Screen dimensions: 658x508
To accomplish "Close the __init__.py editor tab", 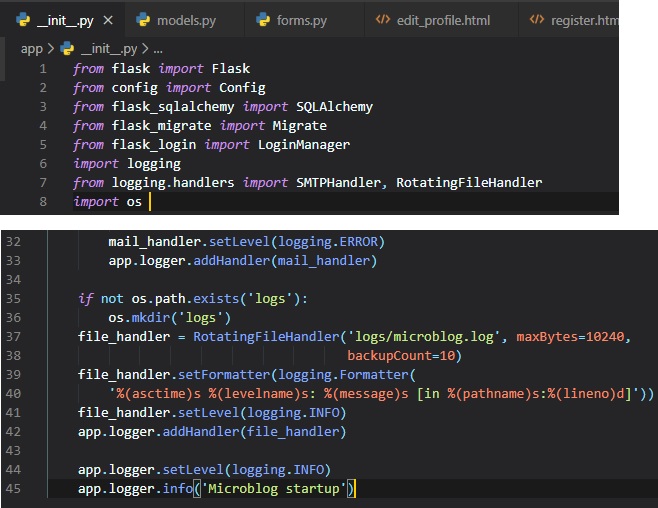I will (108, 20).
